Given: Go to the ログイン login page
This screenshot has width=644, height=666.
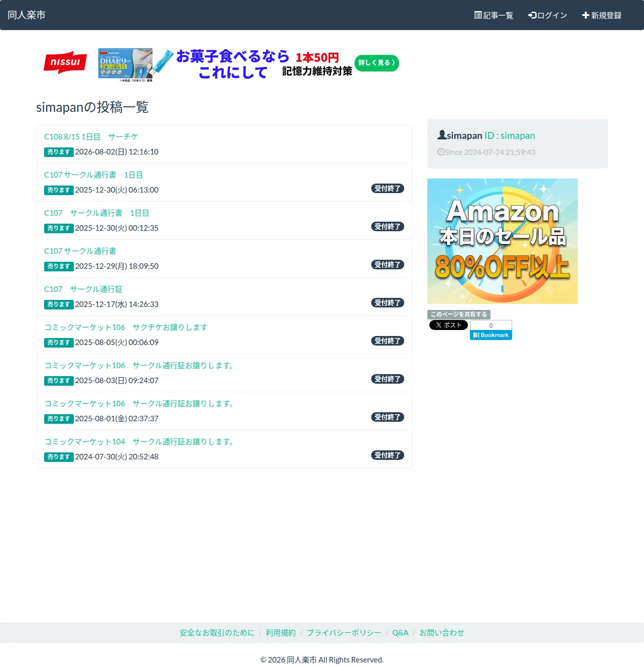Looking at the screenshot, I should click(x=547, y=15).
